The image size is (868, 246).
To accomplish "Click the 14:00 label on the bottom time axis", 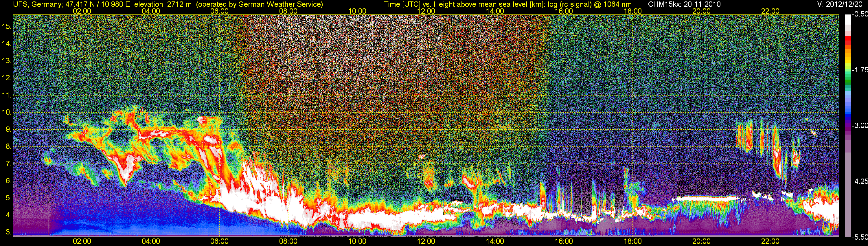I will pos(495,241).
